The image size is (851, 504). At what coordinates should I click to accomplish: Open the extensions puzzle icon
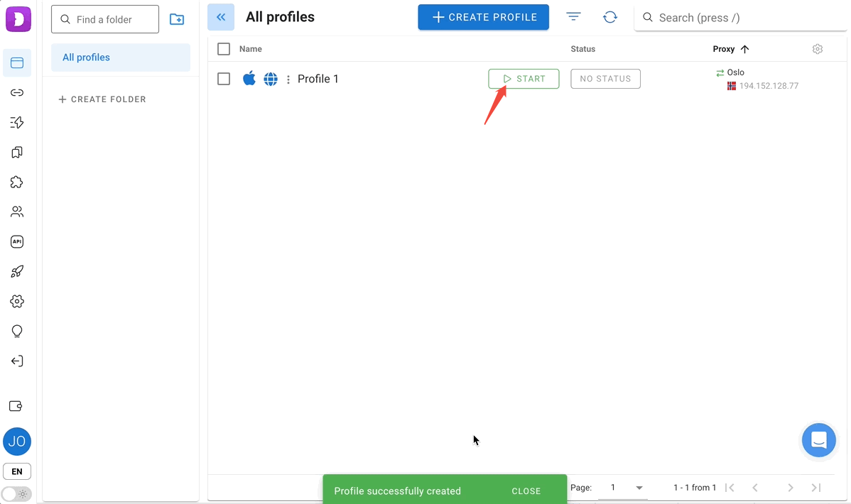17,182
